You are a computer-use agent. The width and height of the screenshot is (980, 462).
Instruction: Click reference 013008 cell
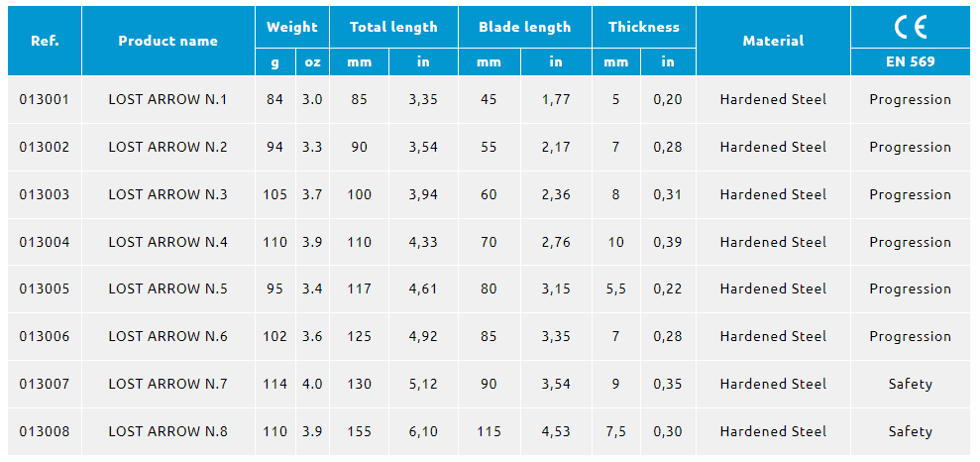(45, 431)
